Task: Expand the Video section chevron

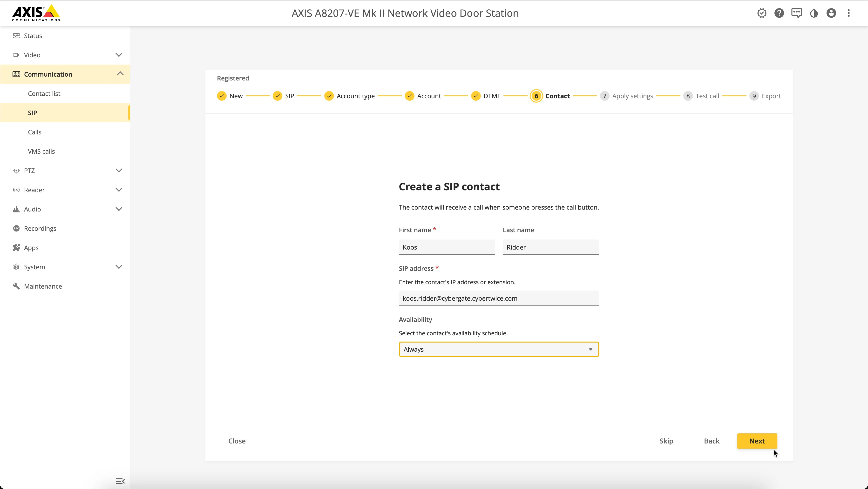Action: (x=119, y=55)
